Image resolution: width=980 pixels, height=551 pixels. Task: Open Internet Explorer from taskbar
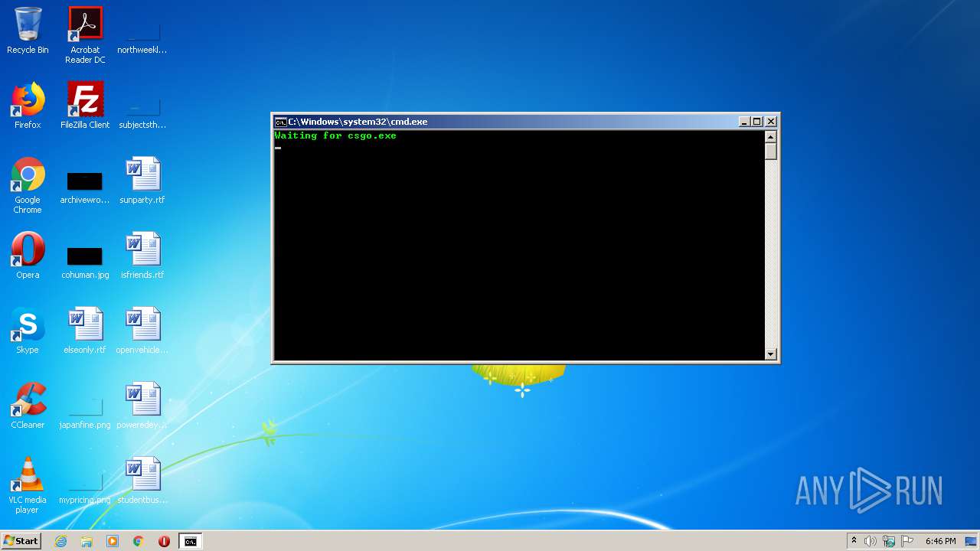tap(61, 541)
